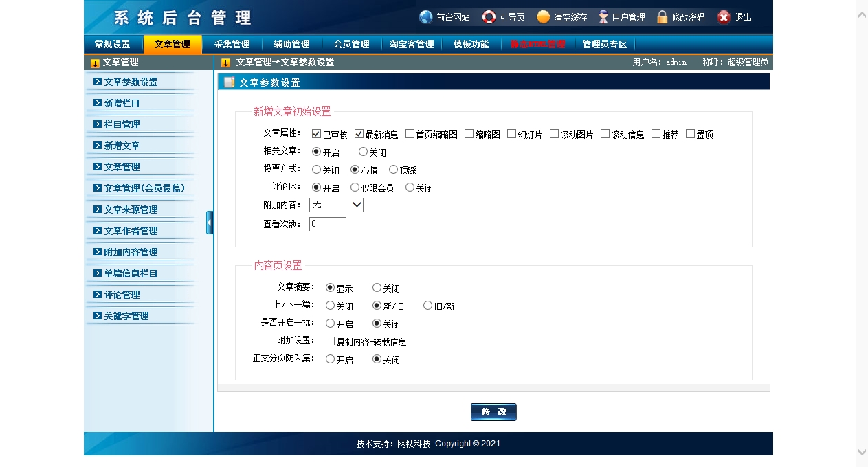Click the arrow icon beside 文章管理(会员投稿)

pyautogui.click(x=98, y=188)
